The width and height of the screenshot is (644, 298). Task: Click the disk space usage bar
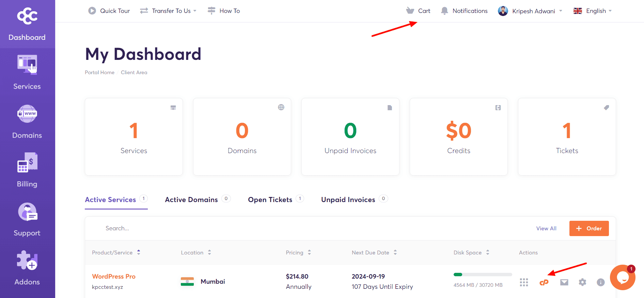[483, 275]
